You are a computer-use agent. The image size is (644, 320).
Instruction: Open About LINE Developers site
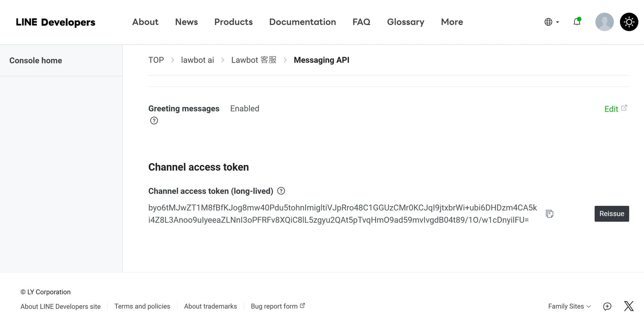[x=60, y=306]
